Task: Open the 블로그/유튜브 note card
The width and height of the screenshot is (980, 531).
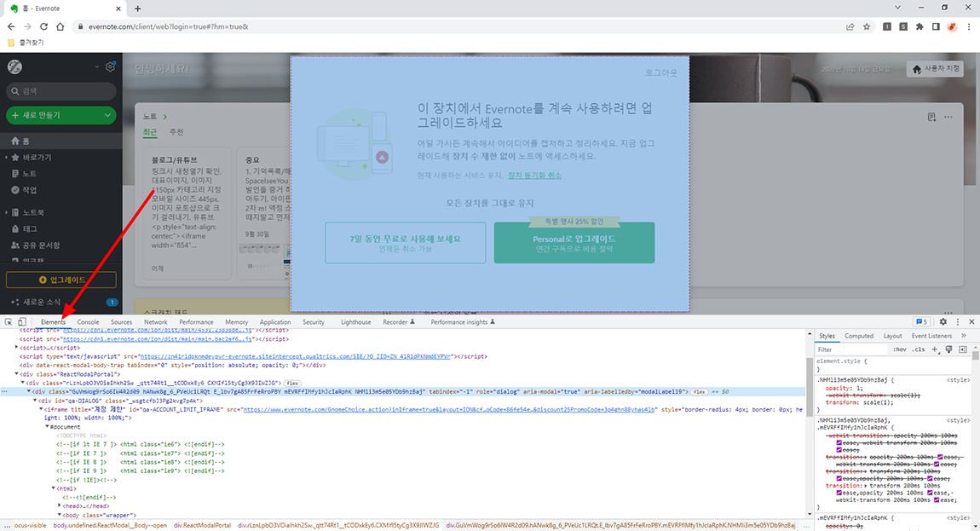Action: pyautogui.click(x=187, y=213)
